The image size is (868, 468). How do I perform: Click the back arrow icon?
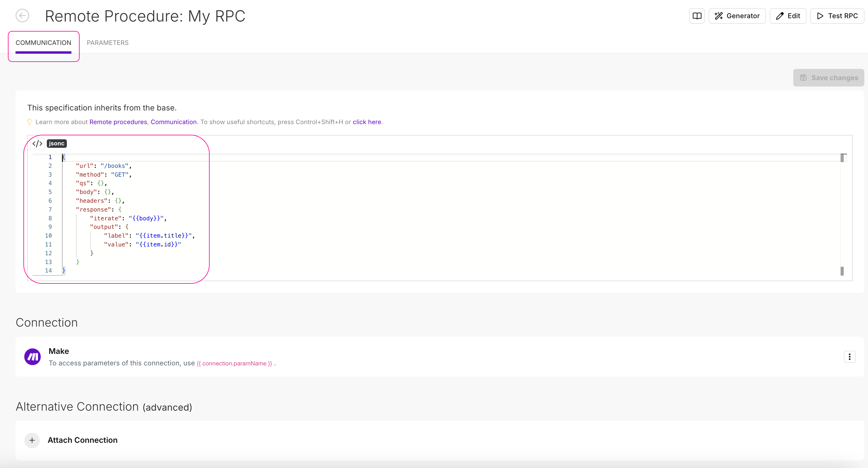click(22, 15)
